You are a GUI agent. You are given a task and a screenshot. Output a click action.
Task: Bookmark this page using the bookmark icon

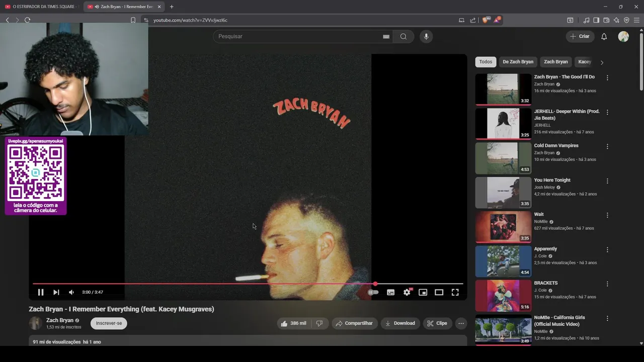point(133,20)
